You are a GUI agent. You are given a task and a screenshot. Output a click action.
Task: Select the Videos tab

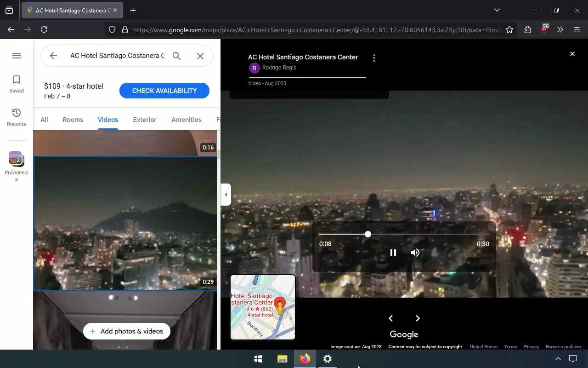tap(108, 120)
